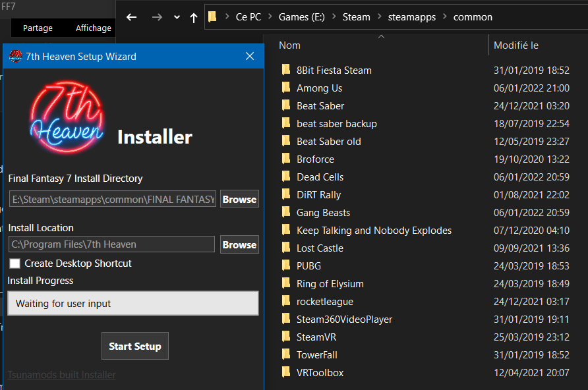Click the 'SteamVR' folder name

point(316,337)
